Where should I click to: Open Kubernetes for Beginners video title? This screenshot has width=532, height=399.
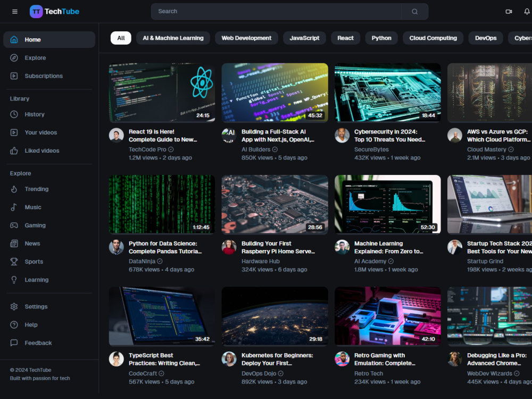pos(277,359)
